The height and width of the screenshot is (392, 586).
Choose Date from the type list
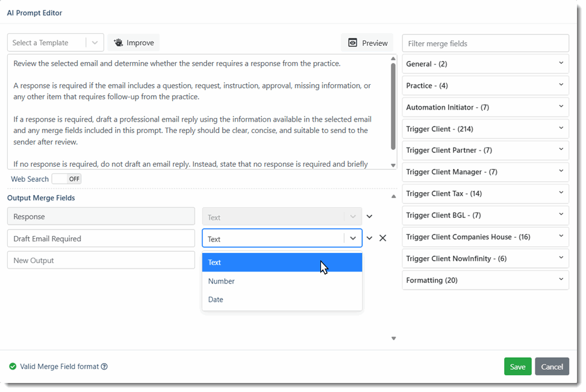[282, 300]
